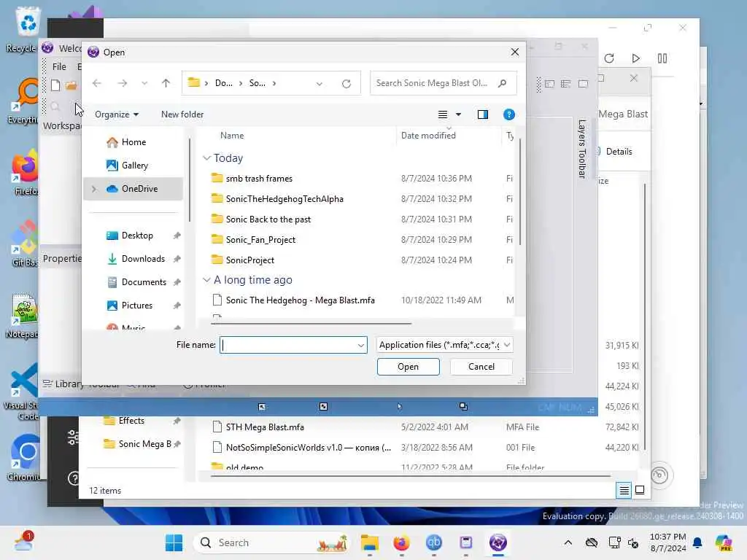Collapse the Today group
This screenshot has width=747, height=560.
coord(206,157)
